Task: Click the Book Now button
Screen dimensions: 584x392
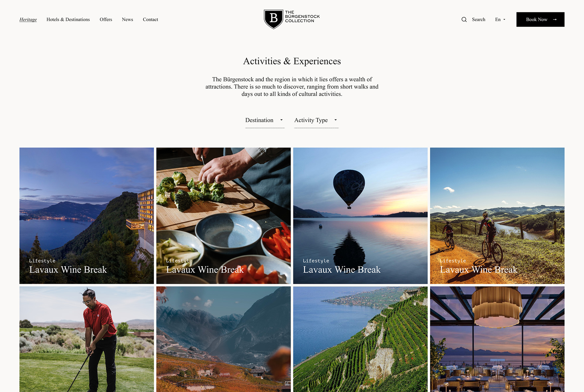Action: (x=540, y=20)
